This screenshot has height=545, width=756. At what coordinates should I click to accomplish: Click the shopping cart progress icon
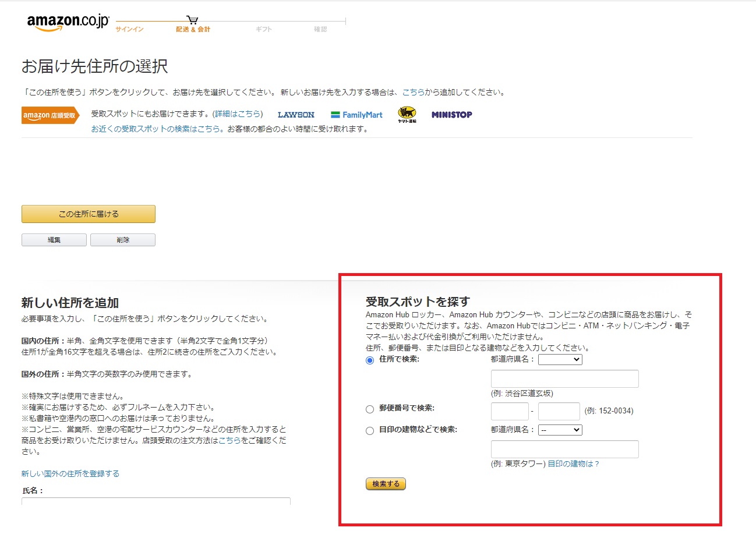point(193,20)
